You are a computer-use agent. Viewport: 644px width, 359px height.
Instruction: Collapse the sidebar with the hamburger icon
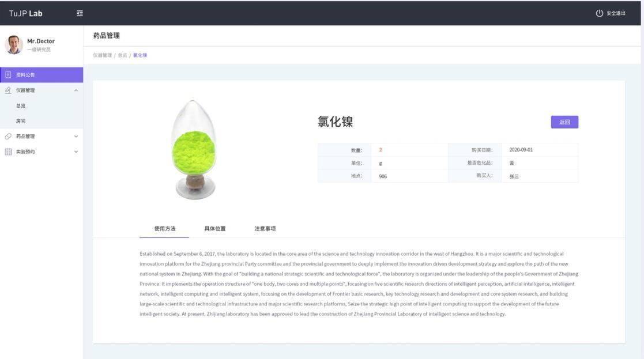pos(80,13)
